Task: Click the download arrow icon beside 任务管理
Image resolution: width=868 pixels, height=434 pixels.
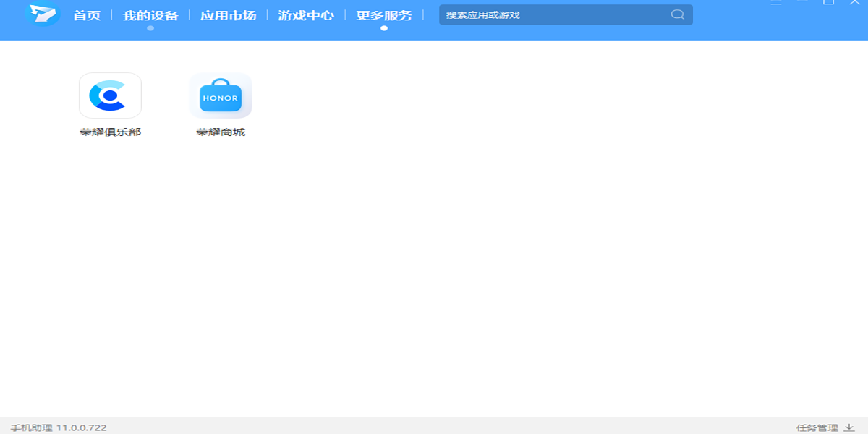Action: (x=848, y=427)
